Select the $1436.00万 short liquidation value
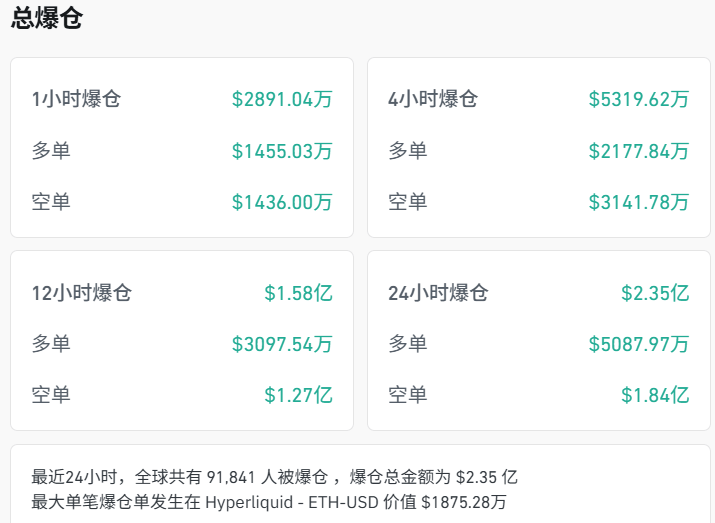Viewport: 715px width, 523px height. [282, 202]
